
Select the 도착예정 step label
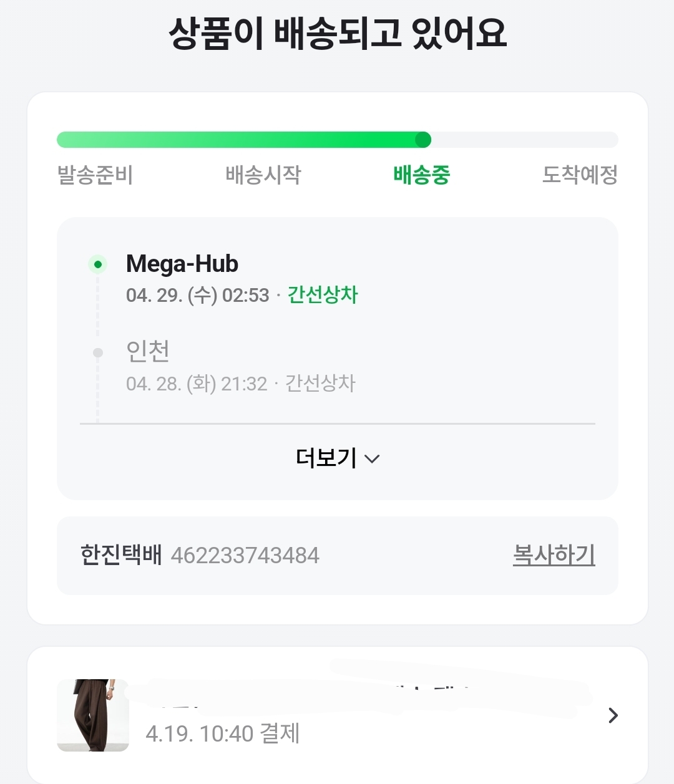click(580, 175)
